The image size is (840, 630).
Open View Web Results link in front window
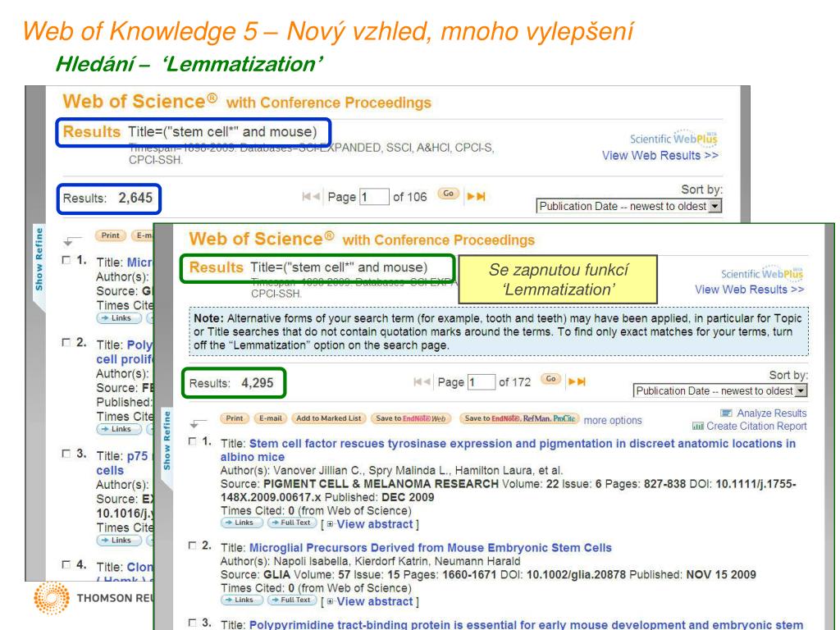pyautogui.click(x=749, y=290)
